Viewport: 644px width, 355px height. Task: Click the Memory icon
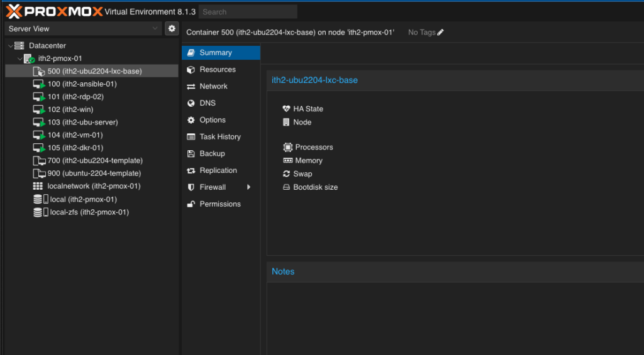(288, 160)
